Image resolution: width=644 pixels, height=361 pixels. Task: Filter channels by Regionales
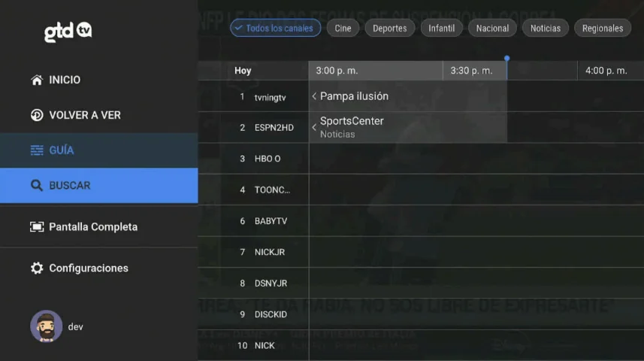pyautogui.click(x=603, y=28)
